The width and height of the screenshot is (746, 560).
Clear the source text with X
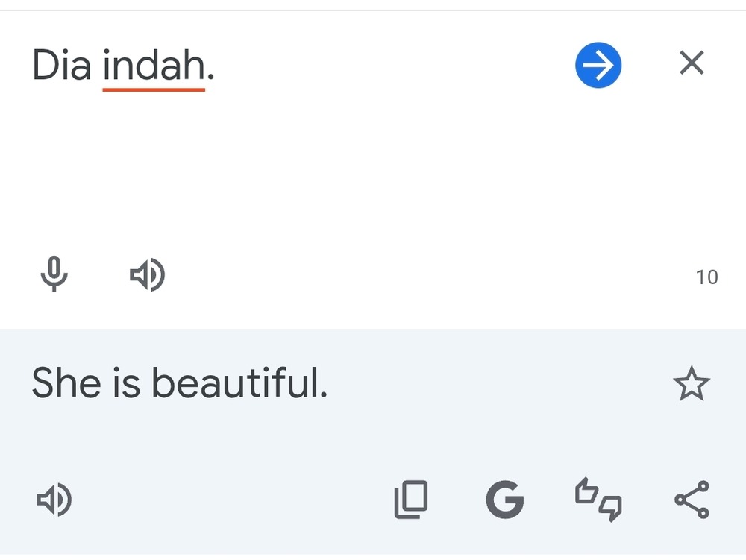point(692,64)
